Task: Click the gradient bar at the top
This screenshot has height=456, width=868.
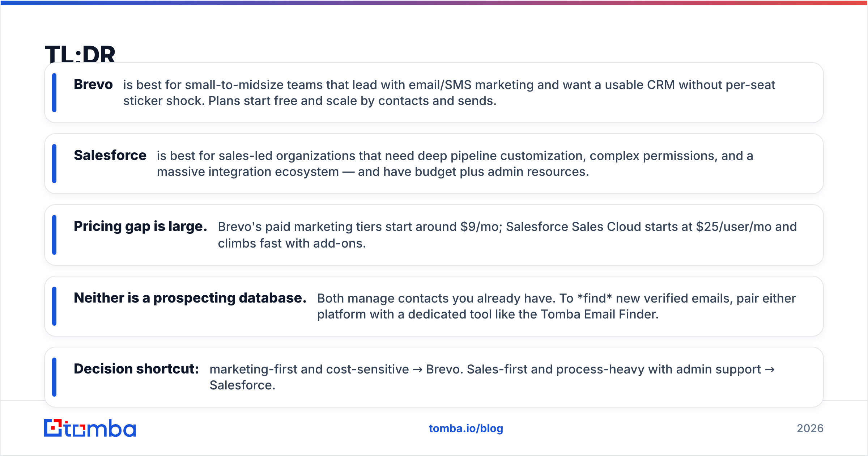Action: [434, 3]
